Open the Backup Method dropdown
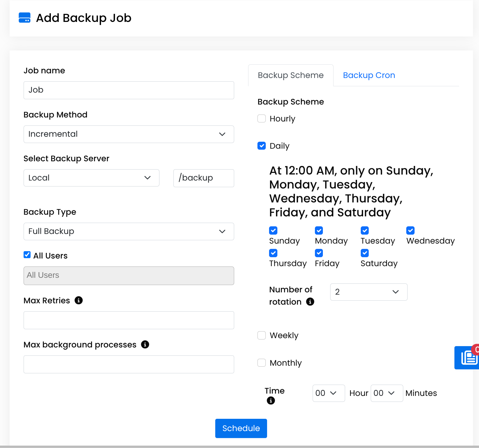 [129, 134]
